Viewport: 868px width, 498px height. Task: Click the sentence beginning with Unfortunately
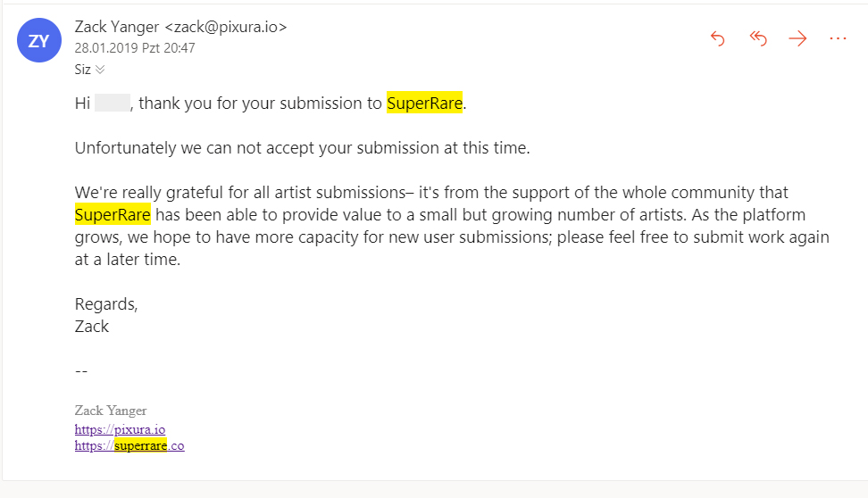pyautogui.click(x=302, y=148)
